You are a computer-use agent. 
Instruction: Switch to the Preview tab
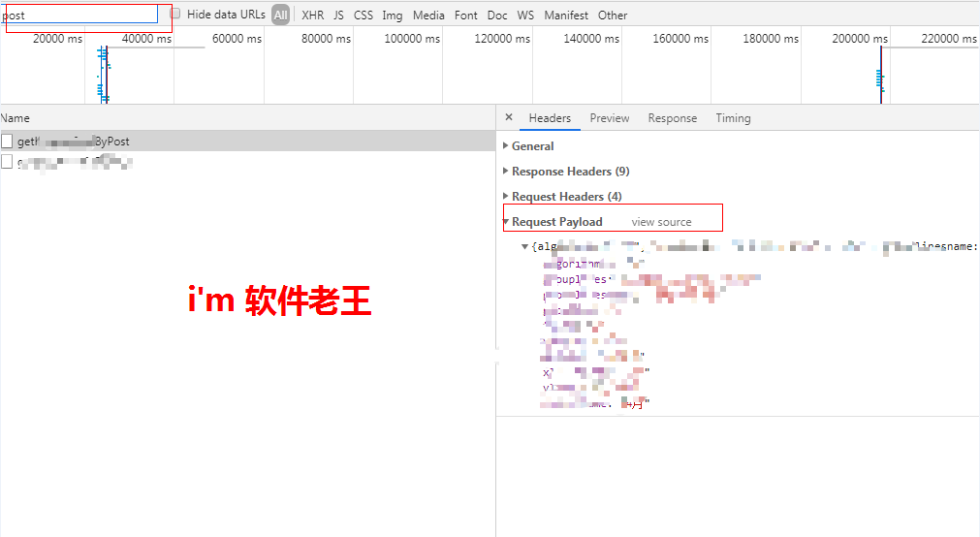point(610,118)
